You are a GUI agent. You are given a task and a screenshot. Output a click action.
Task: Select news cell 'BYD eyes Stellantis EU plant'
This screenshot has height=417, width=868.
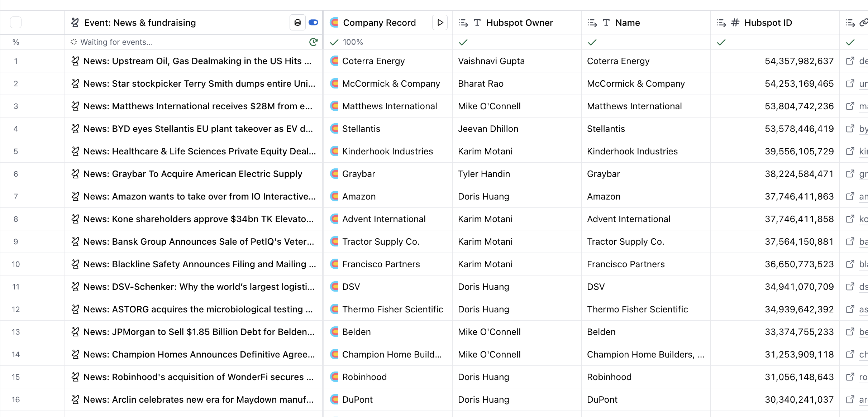[194, 129]
